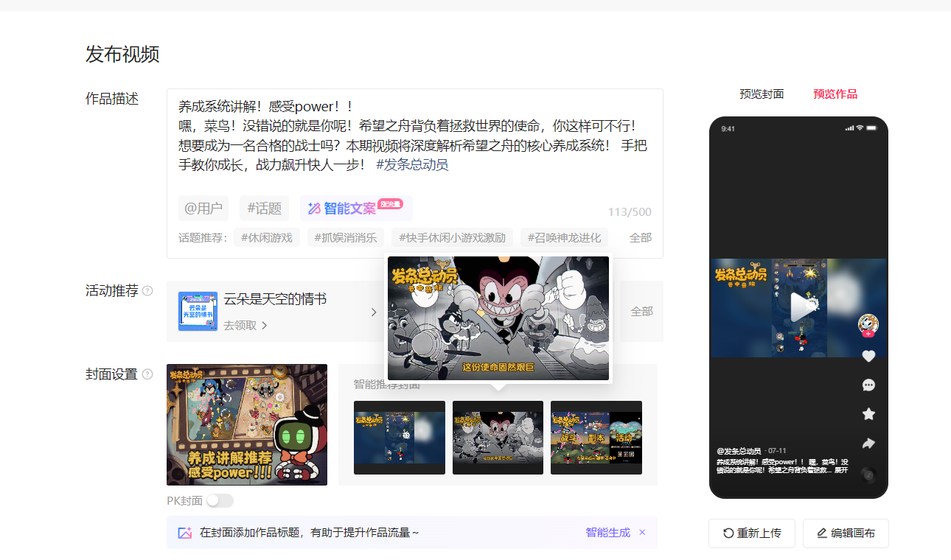Click the right chevron in activity carousel

click(x=374, y=312)
